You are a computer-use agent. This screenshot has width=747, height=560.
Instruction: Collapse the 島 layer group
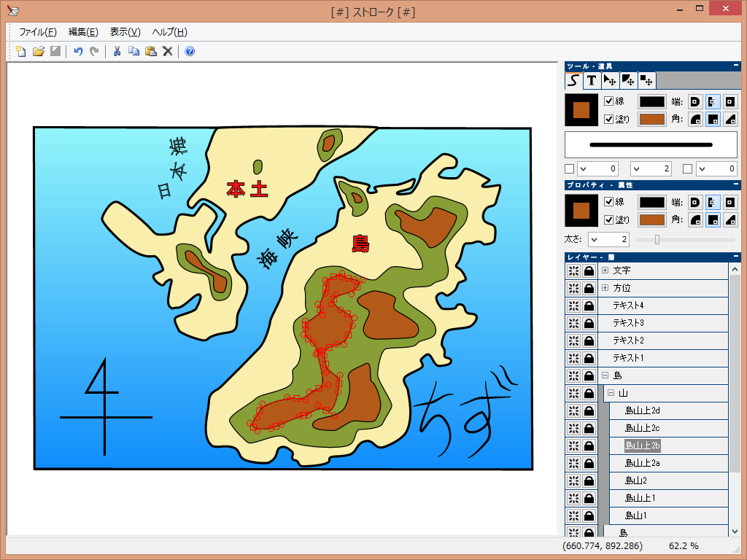click(x=605, y=376)
